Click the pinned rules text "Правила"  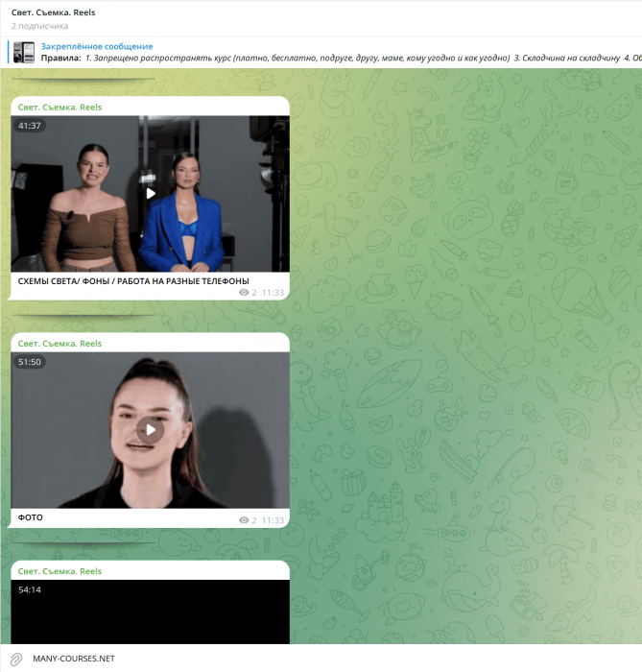coord(60,58)
